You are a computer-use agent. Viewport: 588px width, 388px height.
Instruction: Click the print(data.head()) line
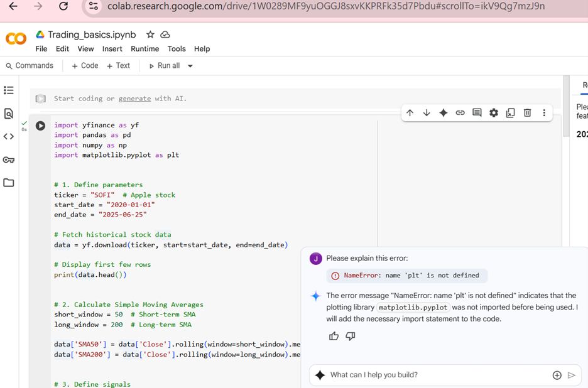90,275
